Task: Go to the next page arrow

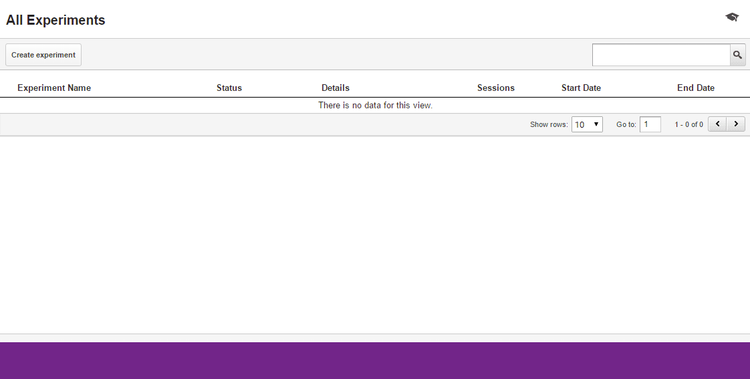Action: 736,124
